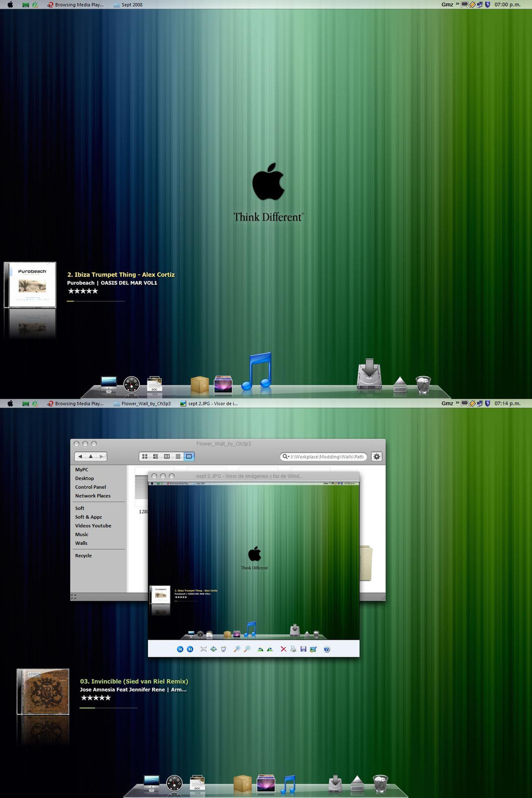Image resolution: width=532 pixels, height=798 pixels.
Task: Click the forward arrow in Flower_Wall_by_Ch3p3 window
Action: [x=101, y=456]
